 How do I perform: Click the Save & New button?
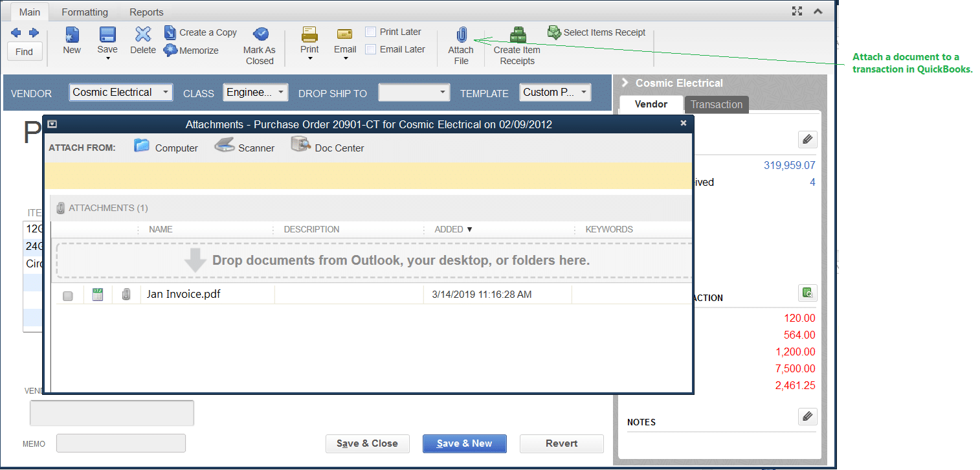(465, 443)
